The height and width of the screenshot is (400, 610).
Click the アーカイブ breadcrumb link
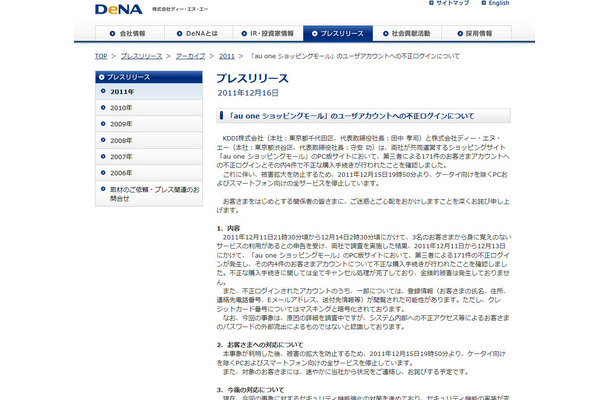click(x=190, y=56)
